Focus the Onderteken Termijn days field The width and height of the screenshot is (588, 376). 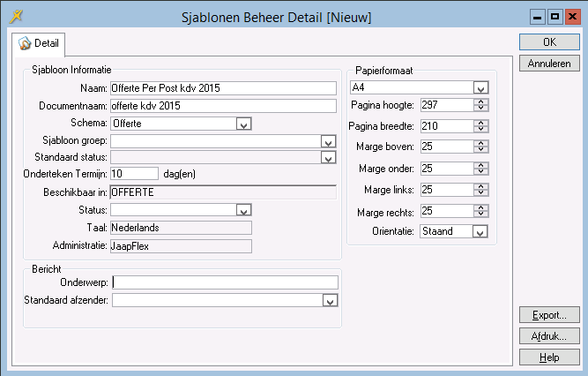(134, 174)
